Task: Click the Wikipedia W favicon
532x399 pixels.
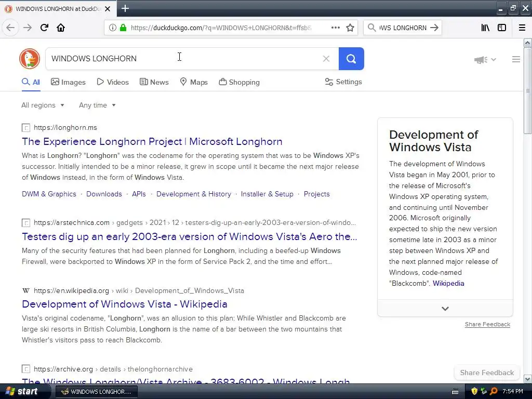Action: click(x=26, y=291)
